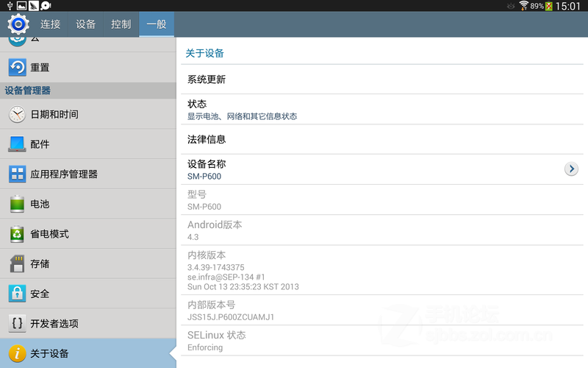
Task: Tap the 开发者选项 braces icon
Action: tap(17, 323)
